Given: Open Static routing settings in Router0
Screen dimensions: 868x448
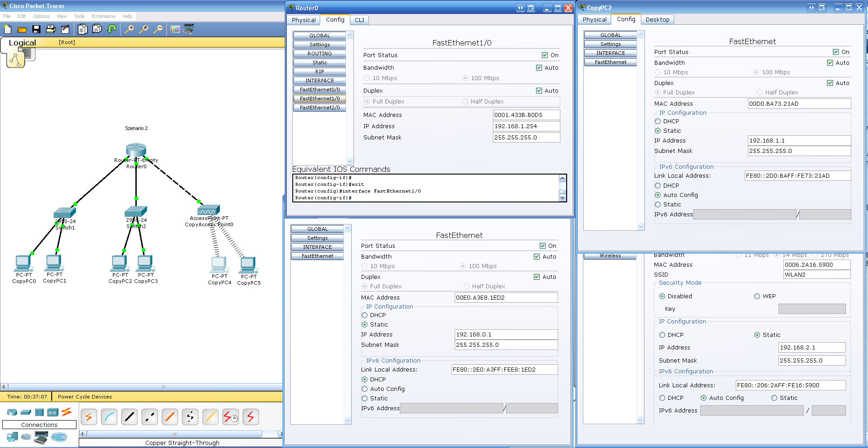Looking at the screenshot, I should coord(320,63).
